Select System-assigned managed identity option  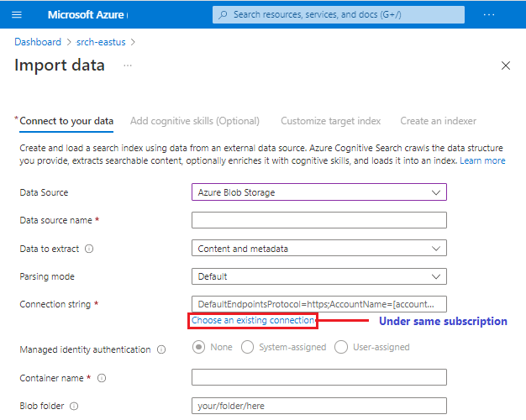[x=248, y=347]
